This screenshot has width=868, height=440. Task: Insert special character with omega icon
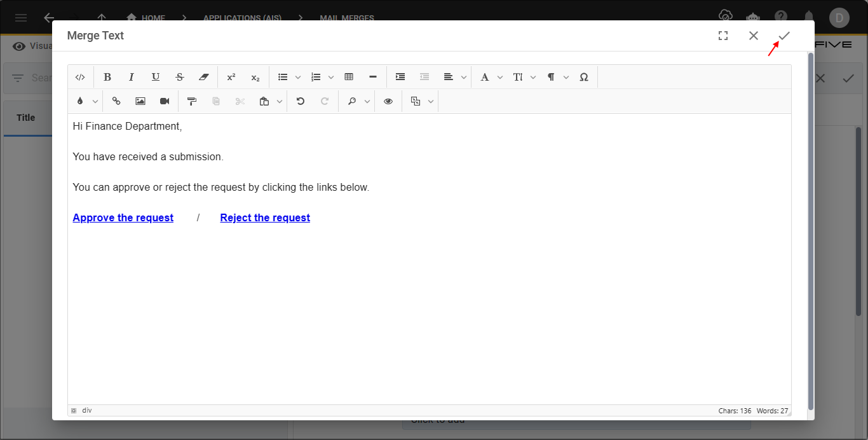point(584,77)
